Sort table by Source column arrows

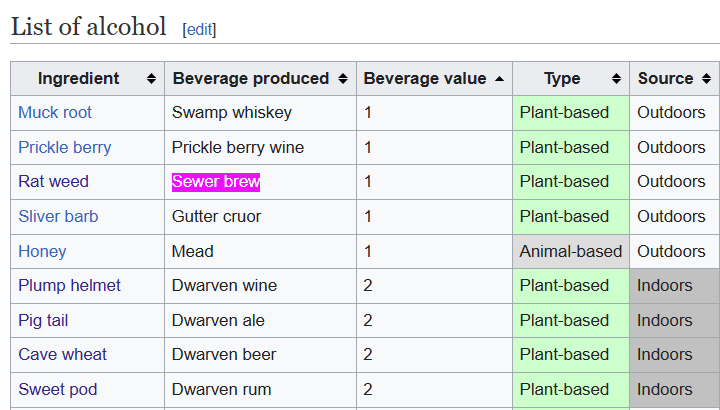click(706, 79)
